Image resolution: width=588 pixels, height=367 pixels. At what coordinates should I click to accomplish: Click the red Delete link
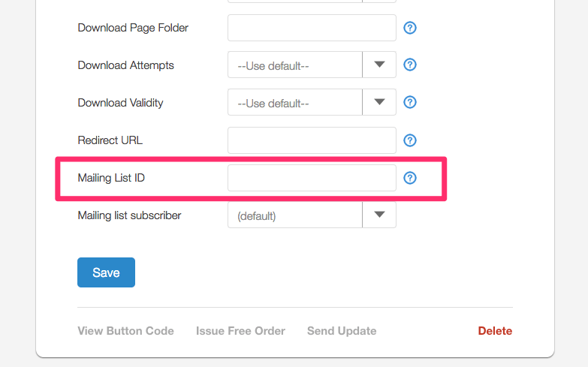[495, 331]
